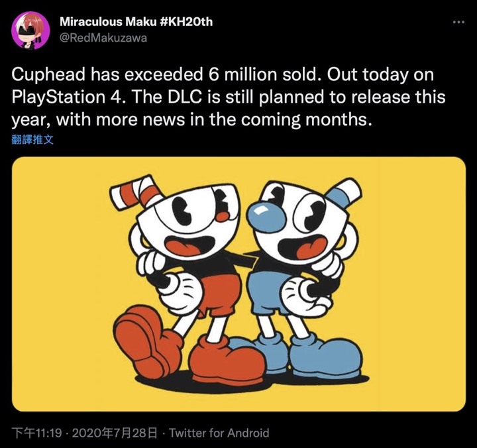The image size is (477, 448).
Task: Click the 翻譯推文 translate tweet link
Action: [x=32, y=139]
